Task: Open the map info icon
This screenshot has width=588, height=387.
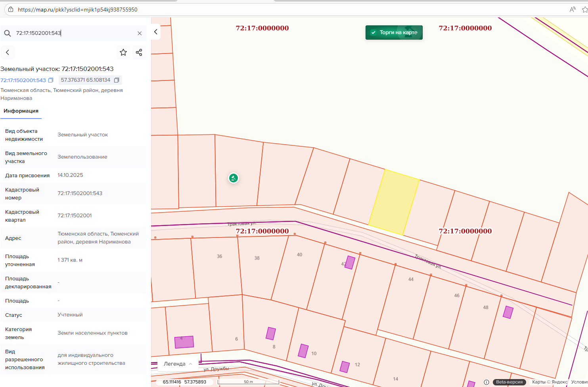Action: (486, 382)
